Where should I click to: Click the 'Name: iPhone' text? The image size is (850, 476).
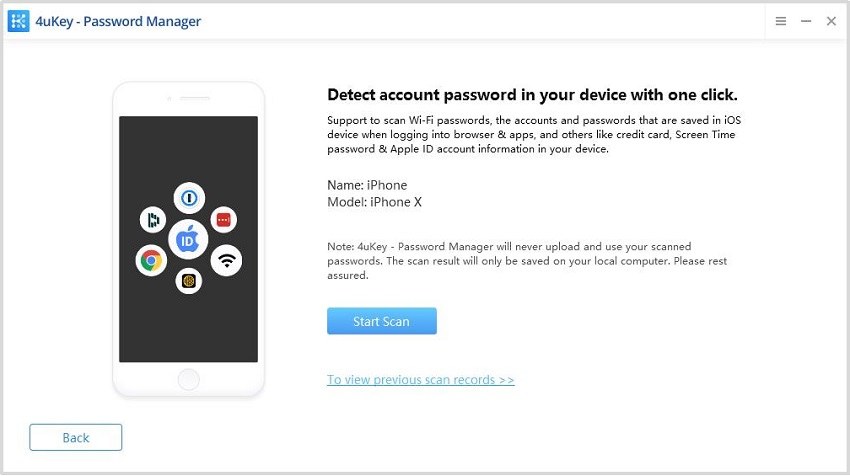[x=367, y=185]
